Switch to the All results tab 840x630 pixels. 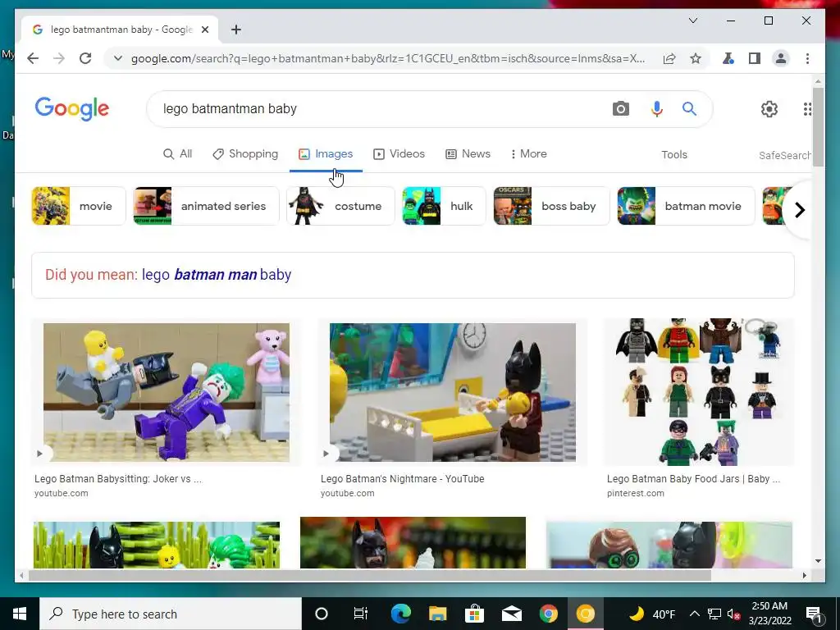pos(177,153)
